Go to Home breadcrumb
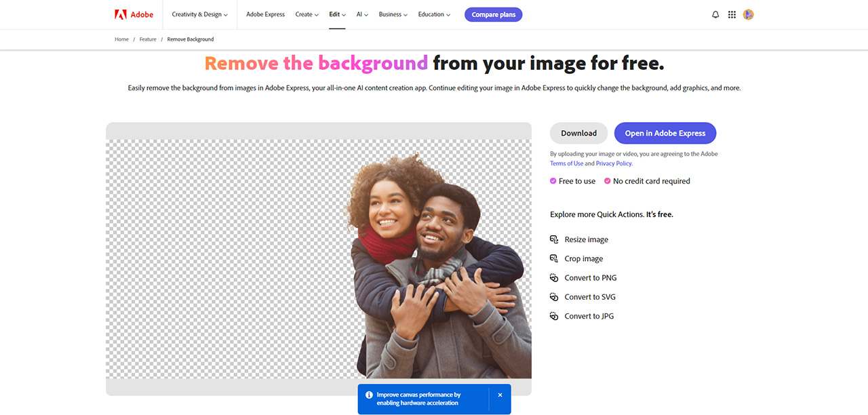868x415 pixels. pyautogui.click(x=121, y=39)
